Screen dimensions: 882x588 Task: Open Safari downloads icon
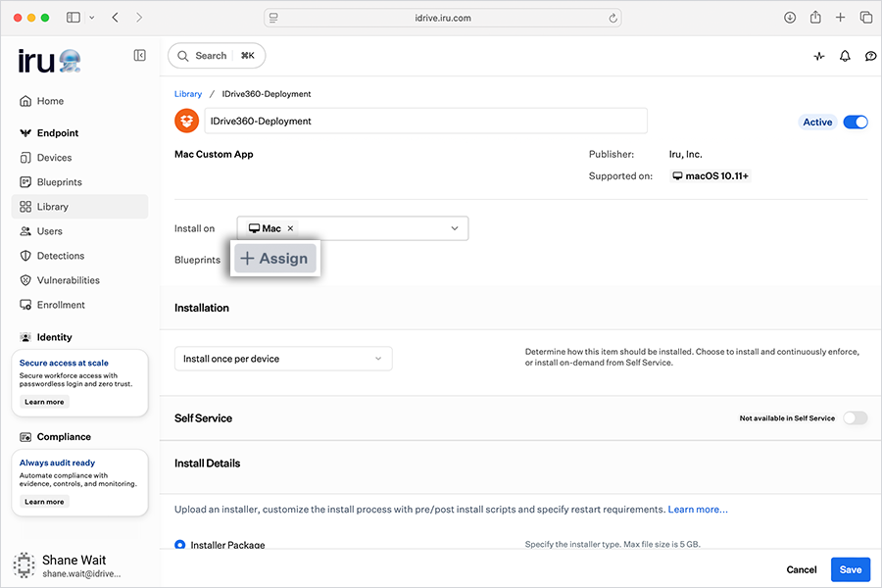click(790, 18)
